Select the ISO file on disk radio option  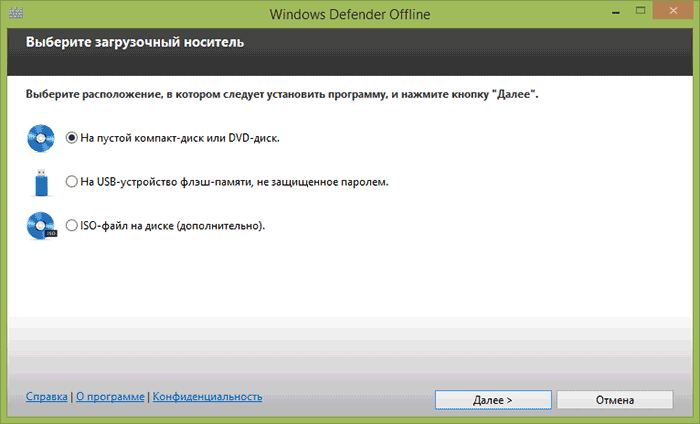(71, 225)
